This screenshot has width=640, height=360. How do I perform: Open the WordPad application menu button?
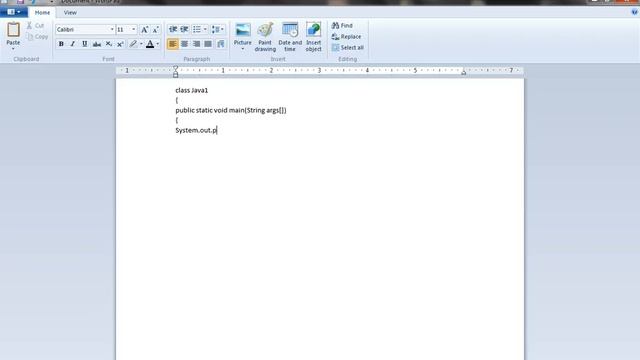tap(13, 12)
